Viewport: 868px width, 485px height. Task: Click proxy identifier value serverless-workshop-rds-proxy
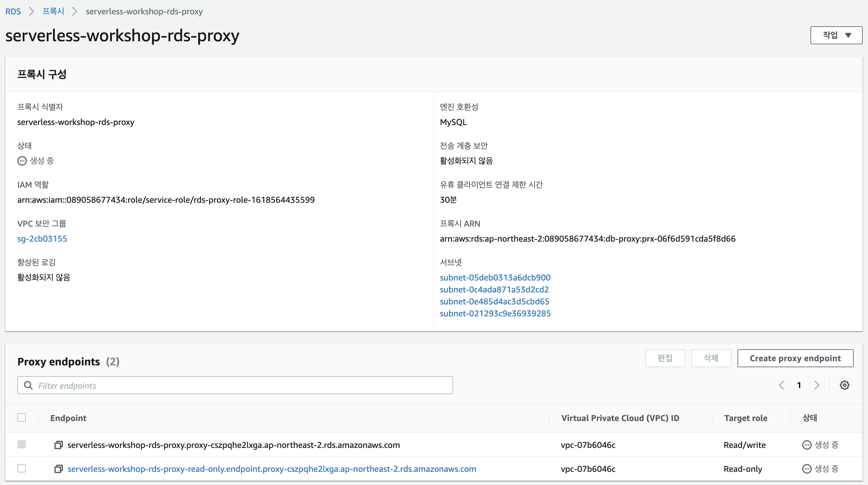click(x=76, y=122)
